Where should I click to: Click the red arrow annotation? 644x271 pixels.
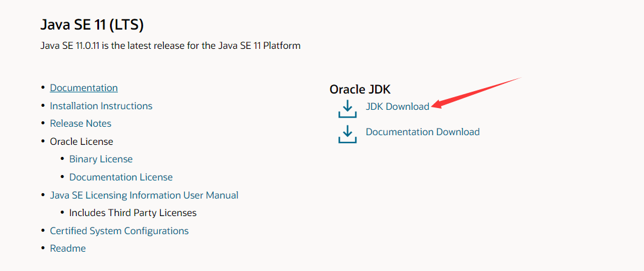pyautogui.click(x=476, y=92)
